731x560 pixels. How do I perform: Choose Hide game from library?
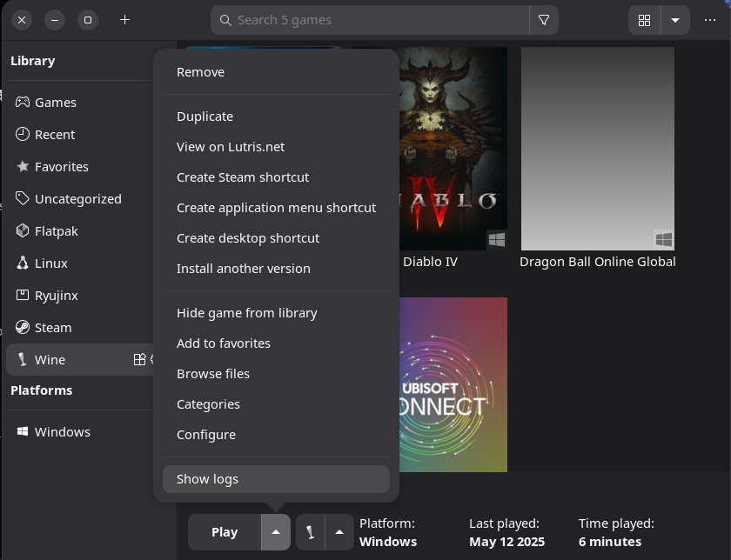[276, 313]
